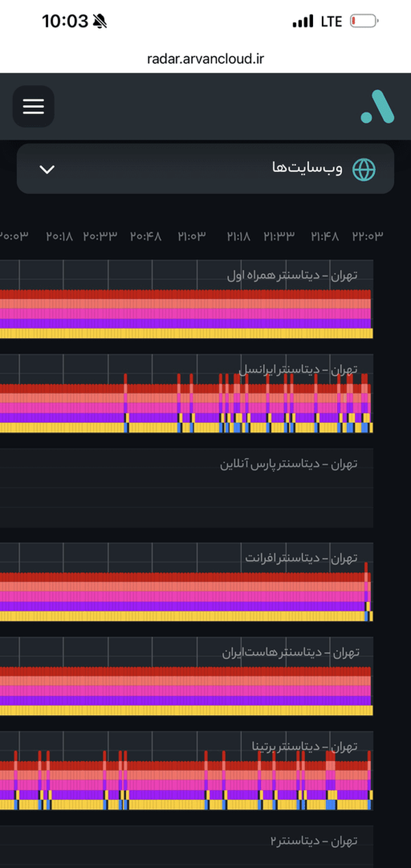Click the تهران - دیتاسنتر همراه اول label
The height and width of the screenshot is (868, 411).
click(292, 276)
